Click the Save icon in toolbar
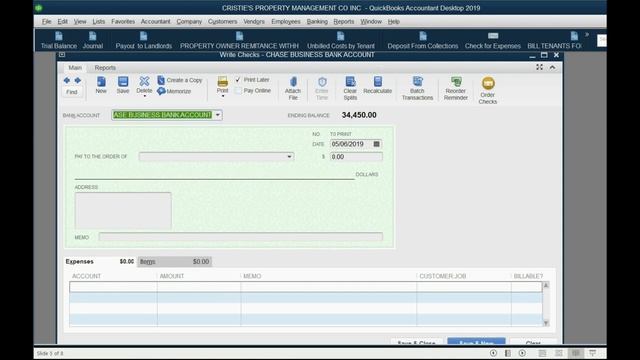This screenshot has width=640, height=360. 123,82
